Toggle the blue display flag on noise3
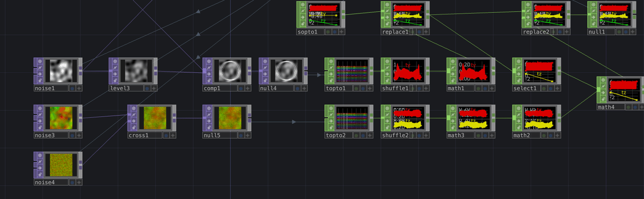This screenshot has width=644, height=199. click(72, 136)
